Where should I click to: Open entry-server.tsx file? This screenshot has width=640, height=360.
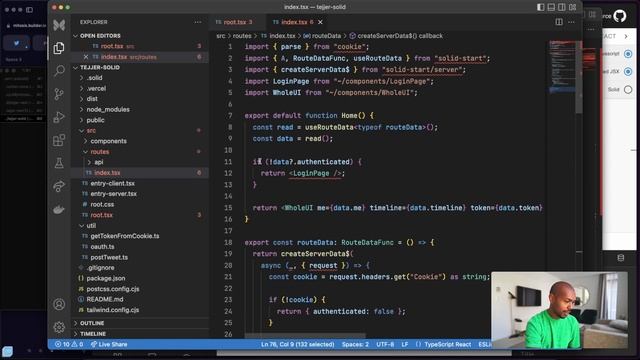(113, 194)
